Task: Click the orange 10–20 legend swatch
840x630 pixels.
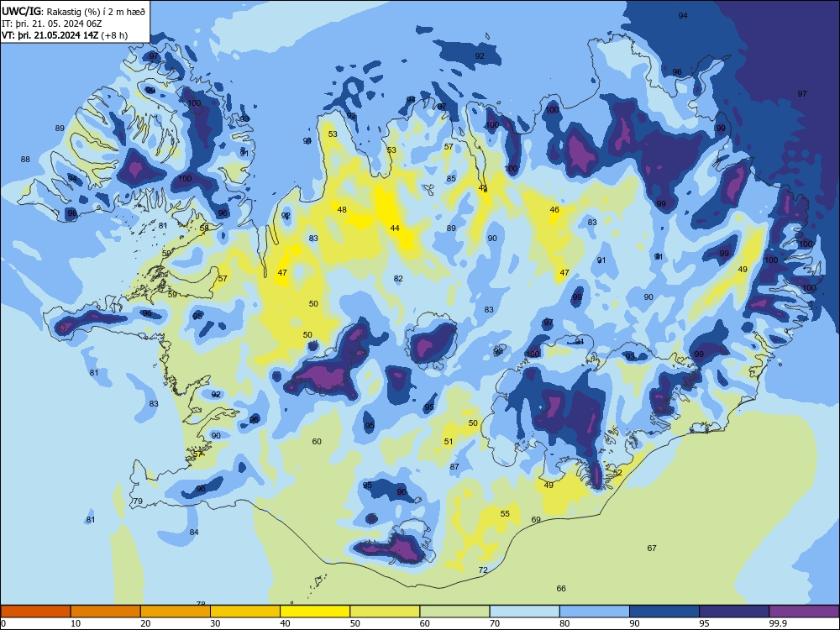Action: 106,612
